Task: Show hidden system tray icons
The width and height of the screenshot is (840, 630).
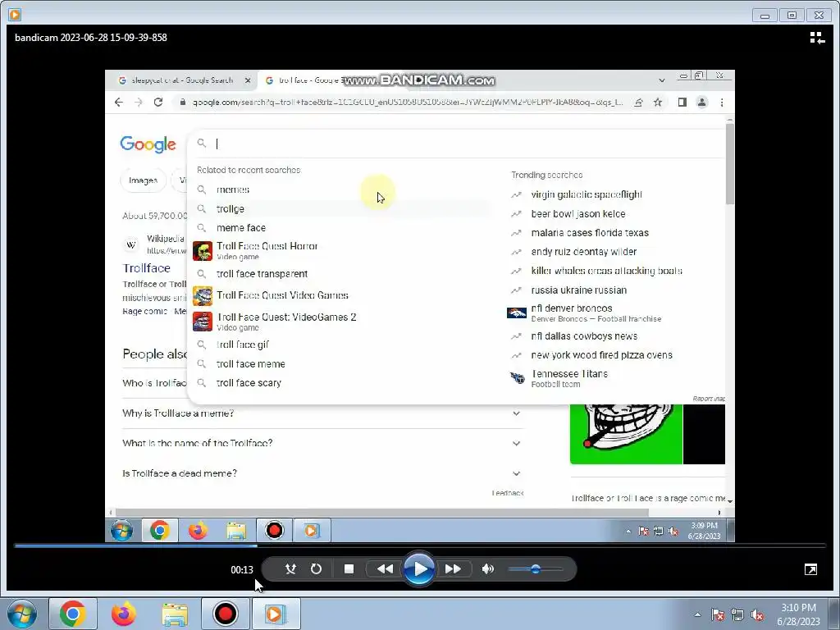Action: [697, 614]
